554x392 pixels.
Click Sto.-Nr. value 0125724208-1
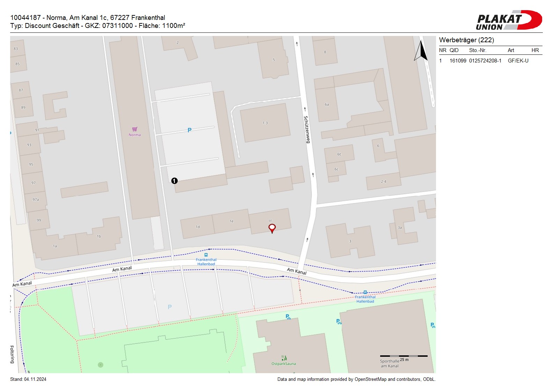(485, 61)
